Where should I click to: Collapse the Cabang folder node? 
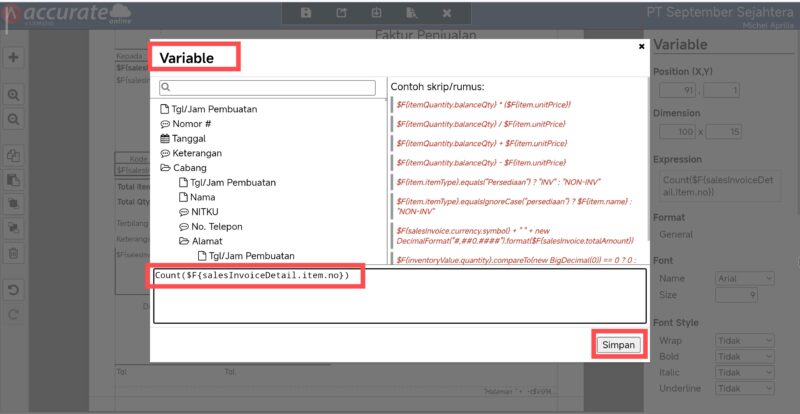point(165,168)
